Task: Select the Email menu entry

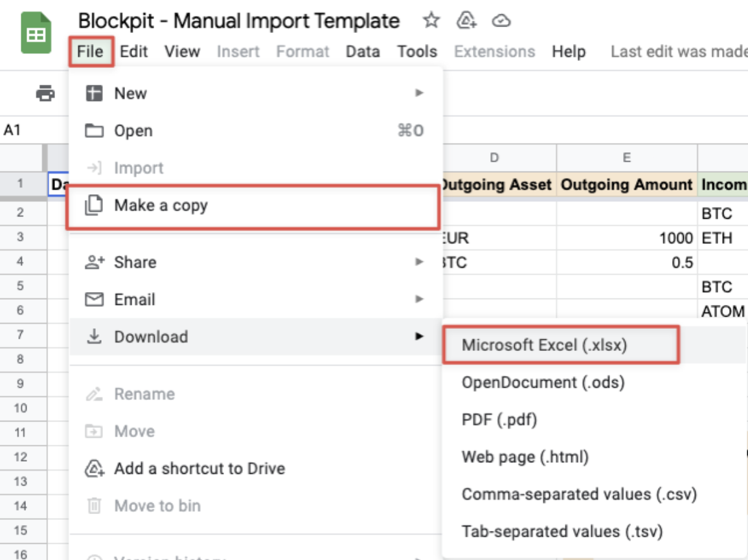Action: 256,299
